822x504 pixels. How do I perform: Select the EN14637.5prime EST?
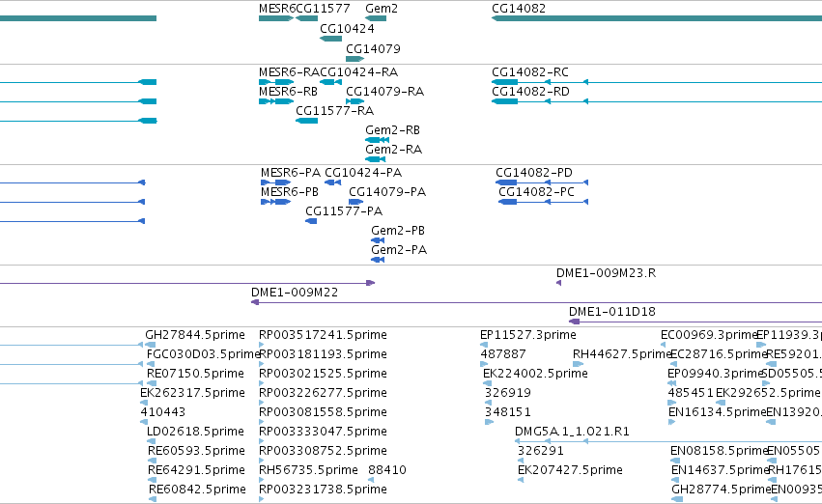coord(676,481)
